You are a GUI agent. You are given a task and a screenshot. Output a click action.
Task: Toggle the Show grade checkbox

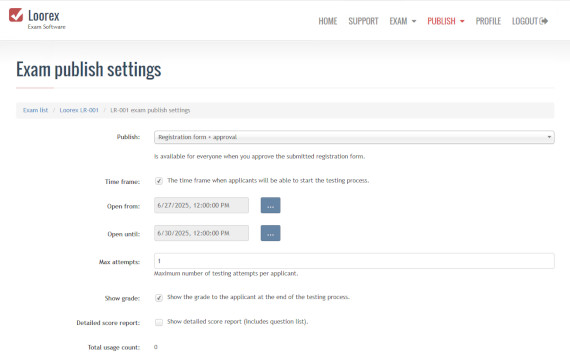pos(159,297)
